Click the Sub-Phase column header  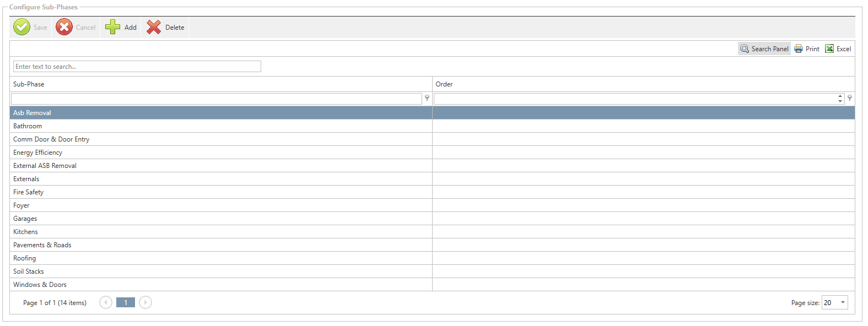(29, 84)
